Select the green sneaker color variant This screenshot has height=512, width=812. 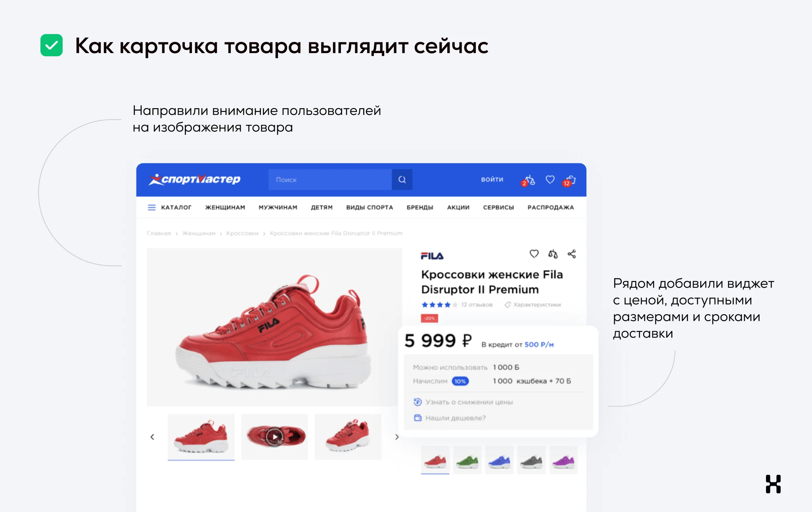pos(467,460)
